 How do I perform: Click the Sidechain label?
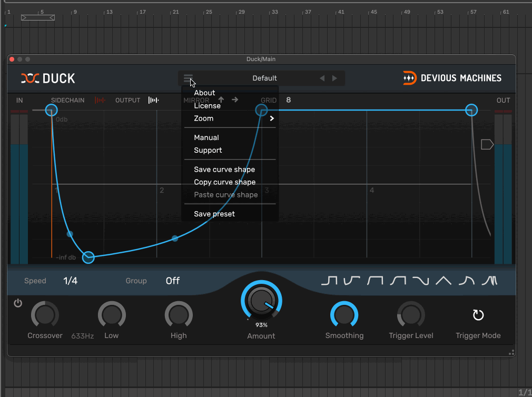coord(67,101)
